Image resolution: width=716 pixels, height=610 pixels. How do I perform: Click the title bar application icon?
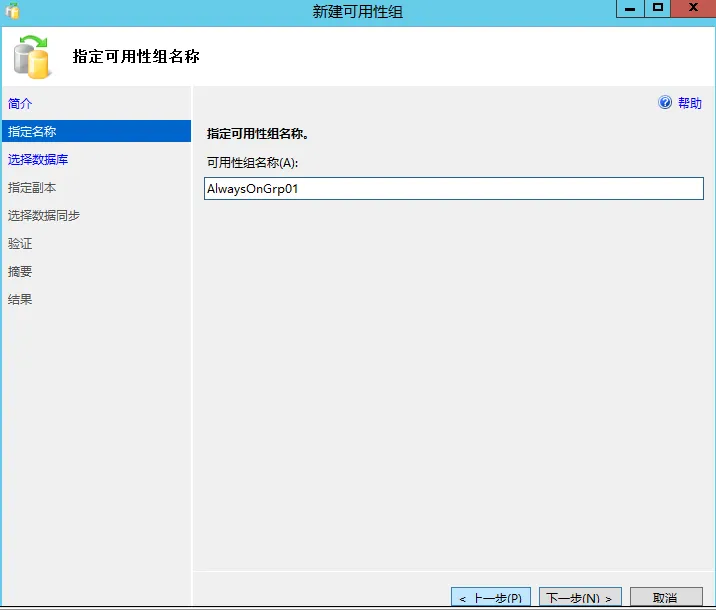pos(13,11)
